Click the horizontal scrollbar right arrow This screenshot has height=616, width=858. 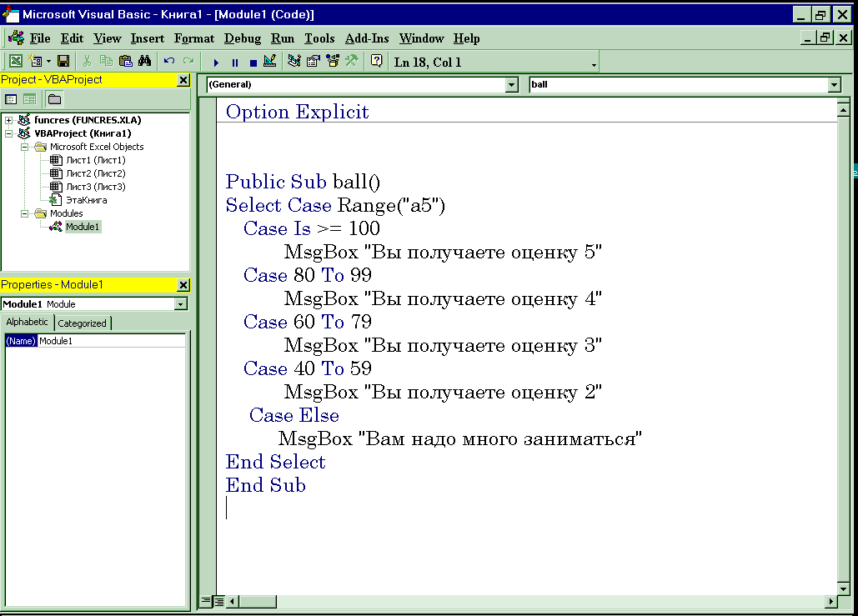pos(830,601)
